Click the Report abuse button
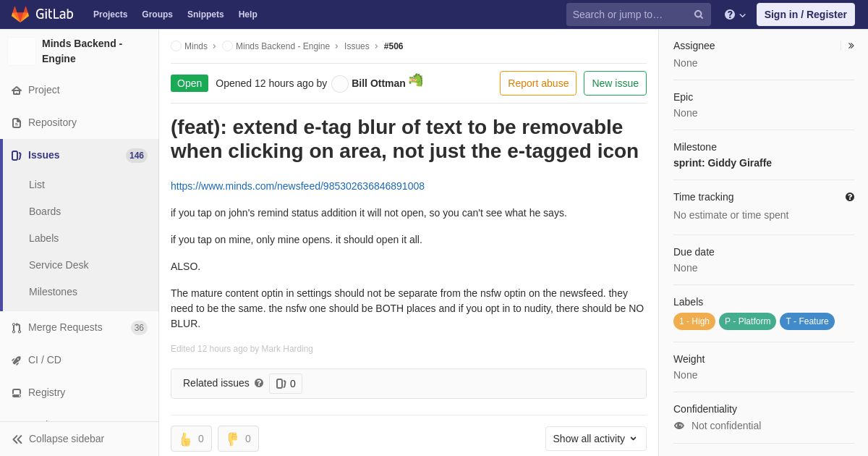Image resolution: width=868 pixels, height=456 pixels. coord(538,83)
